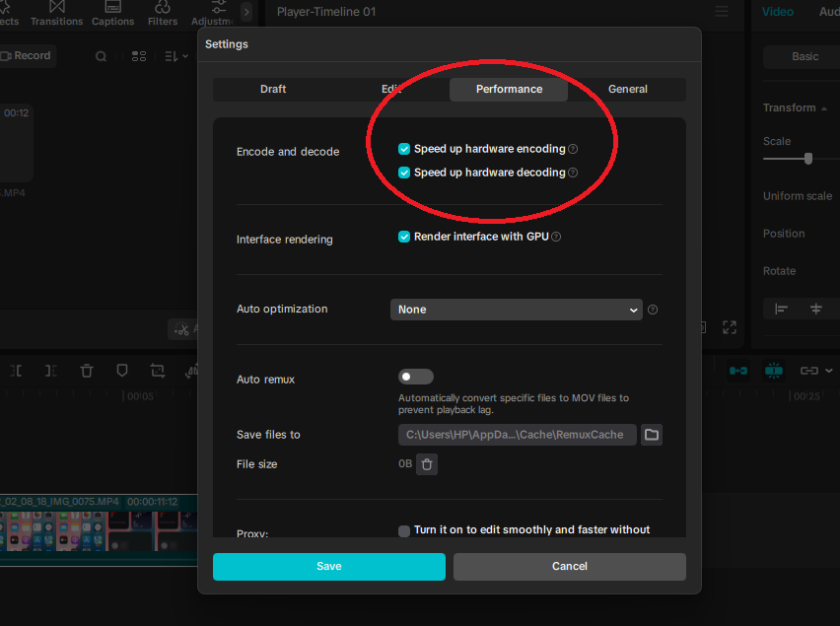Image resolution: width=840 pixels, height=626 pixels.
Task: Add marker with shield icon
Action: pyautogui.click(x=122, y=371)
